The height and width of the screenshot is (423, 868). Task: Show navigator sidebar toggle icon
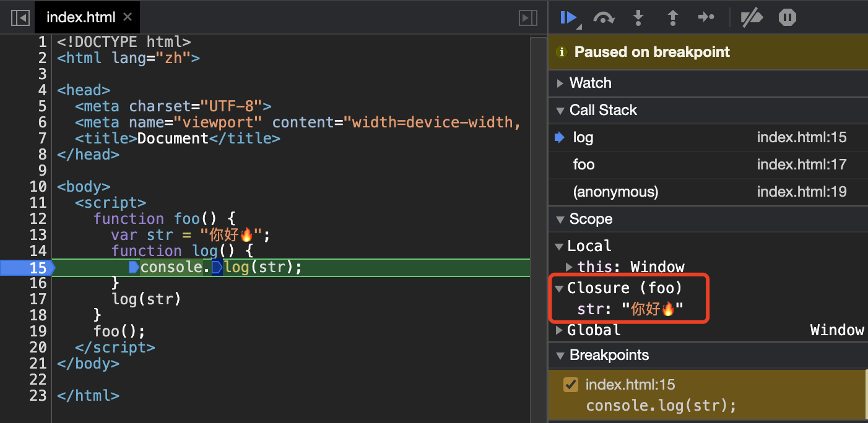coord(20,18)
